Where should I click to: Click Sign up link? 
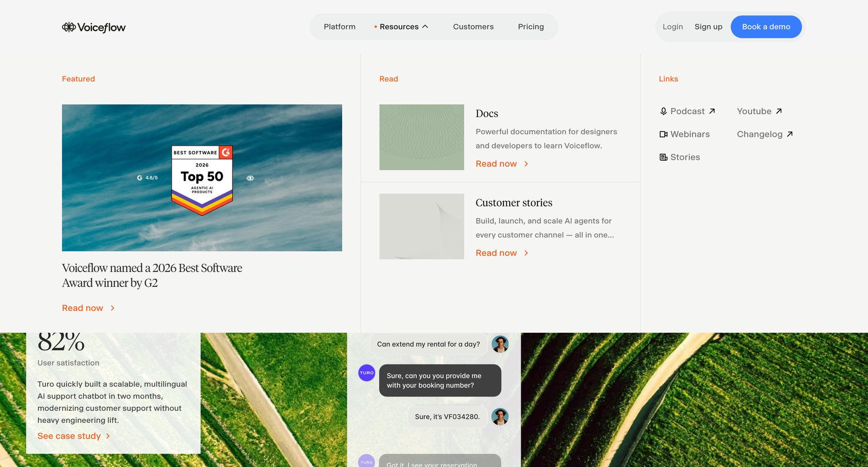(x=708, y=27)
